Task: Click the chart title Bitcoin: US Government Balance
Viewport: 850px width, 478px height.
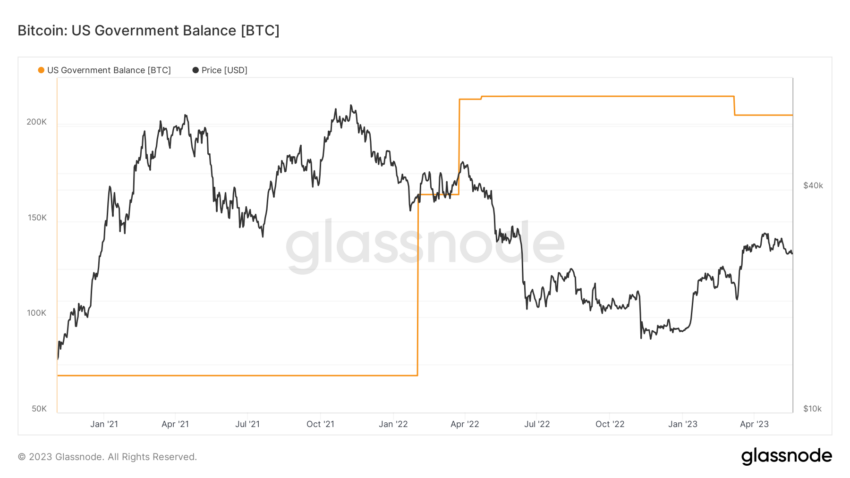Action: [149, 30]
